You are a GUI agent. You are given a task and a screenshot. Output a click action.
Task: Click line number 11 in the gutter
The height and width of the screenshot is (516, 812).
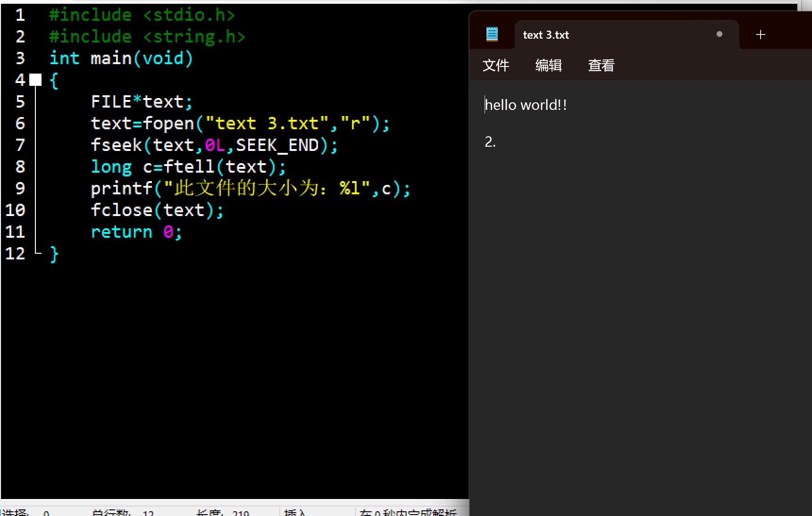click(15, 232)
